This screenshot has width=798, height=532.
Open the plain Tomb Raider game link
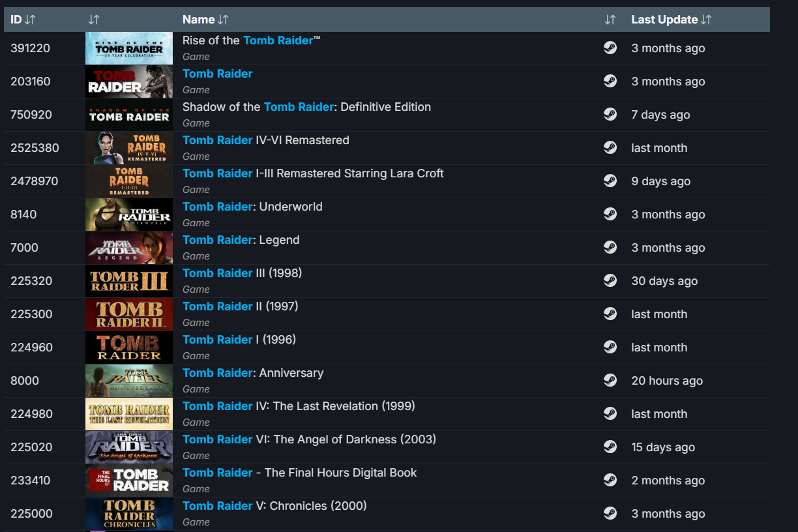click(217, 74)
